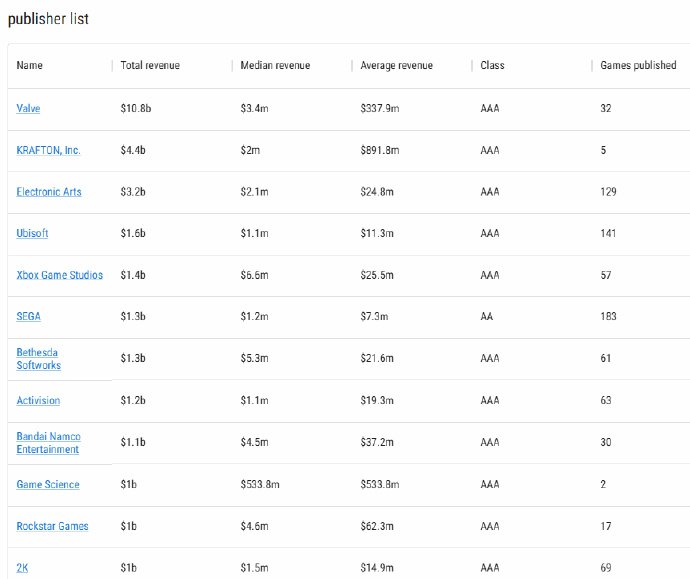Sort by the Name column header
This screenshot has height=579, width=690.
(x=30, y=65)
